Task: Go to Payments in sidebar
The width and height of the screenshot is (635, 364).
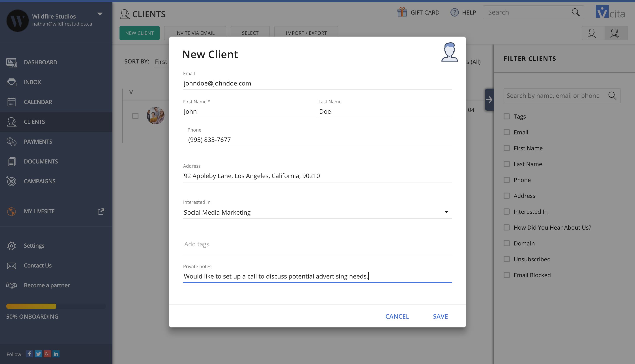Action: (38, 141)
